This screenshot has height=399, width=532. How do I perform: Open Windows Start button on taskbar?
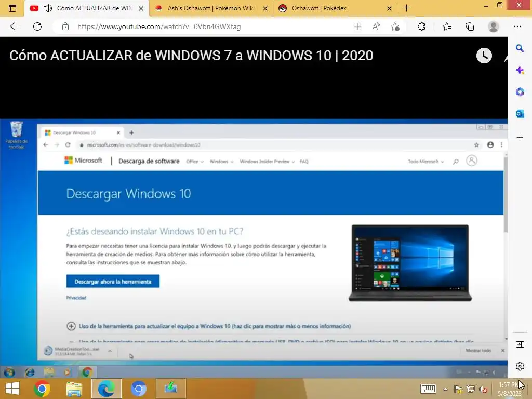point(12,389)
